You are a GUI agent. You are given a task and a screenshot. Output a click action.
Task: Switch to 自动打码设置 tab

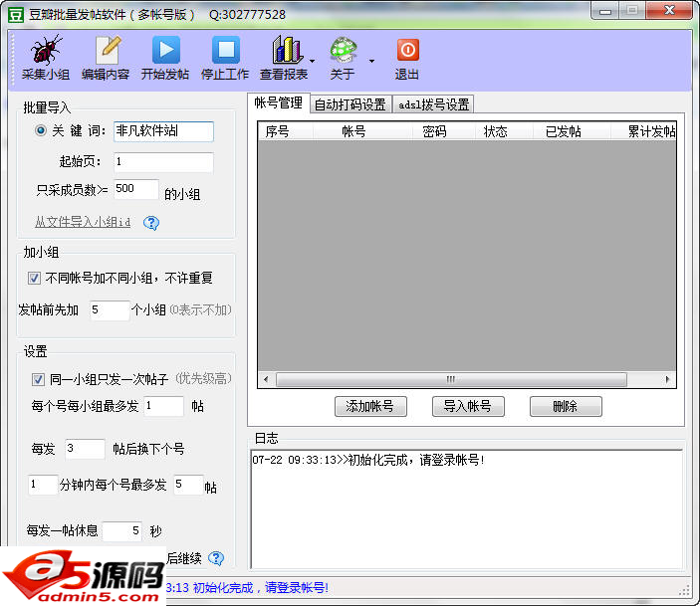[x=350, y=104]
